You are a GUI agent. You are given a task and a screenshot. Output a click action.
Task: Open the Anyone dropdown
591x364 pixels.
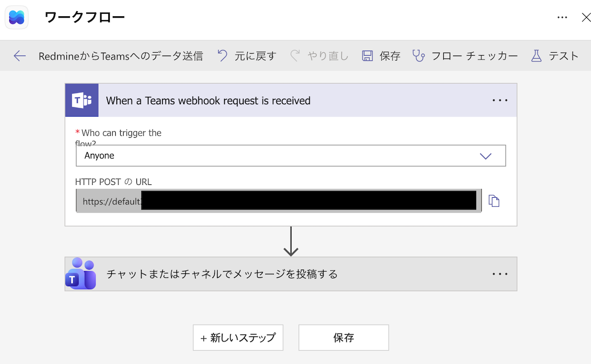pyautogui.click(x=291, y=155)
